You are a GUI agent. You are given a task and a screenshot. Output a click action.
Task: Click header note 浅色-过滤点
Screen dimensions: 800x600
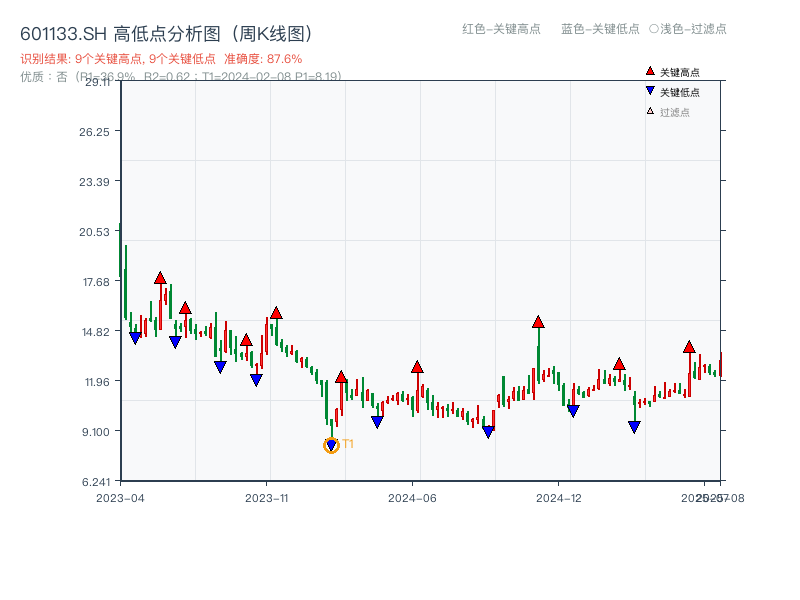(688, 29)
